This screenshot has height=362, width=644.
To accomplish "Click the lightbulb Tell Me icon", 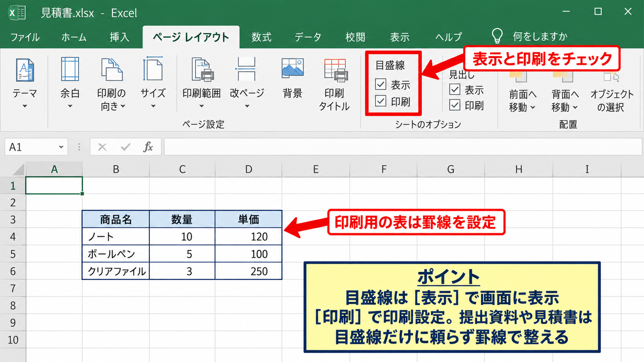I will 497,36.
